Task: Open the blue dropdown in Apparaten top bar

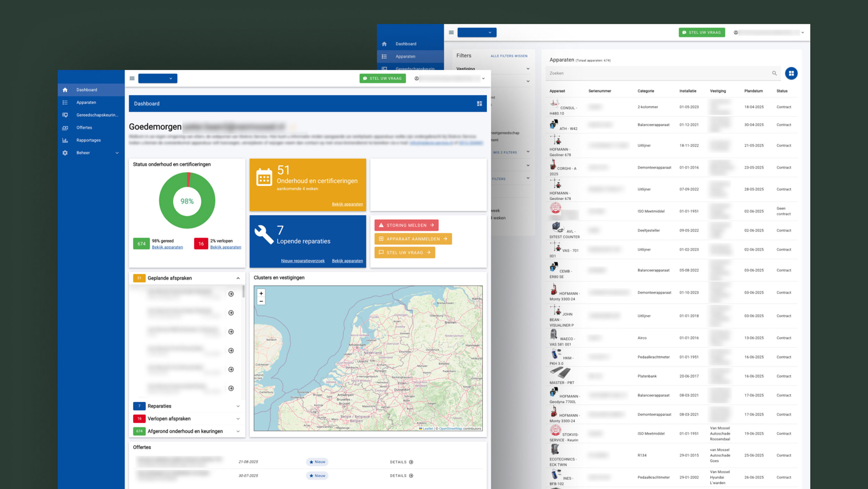Action: pos(477,32)
